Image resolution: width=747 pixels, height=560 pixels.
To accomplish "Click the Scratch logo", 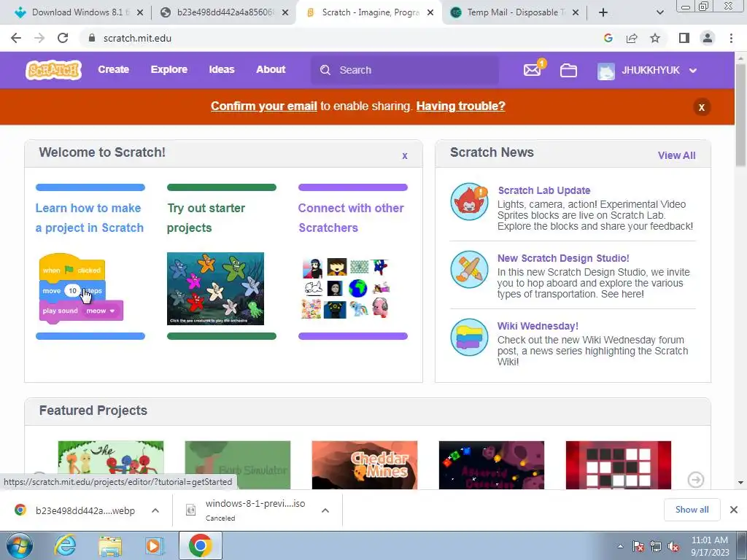I will click(53, 70).
